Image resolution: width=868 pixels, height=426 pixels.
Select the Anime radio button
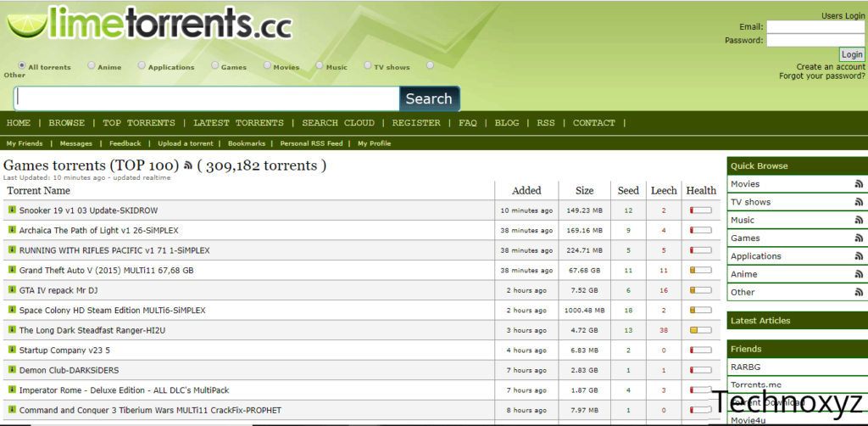[92, 65]
